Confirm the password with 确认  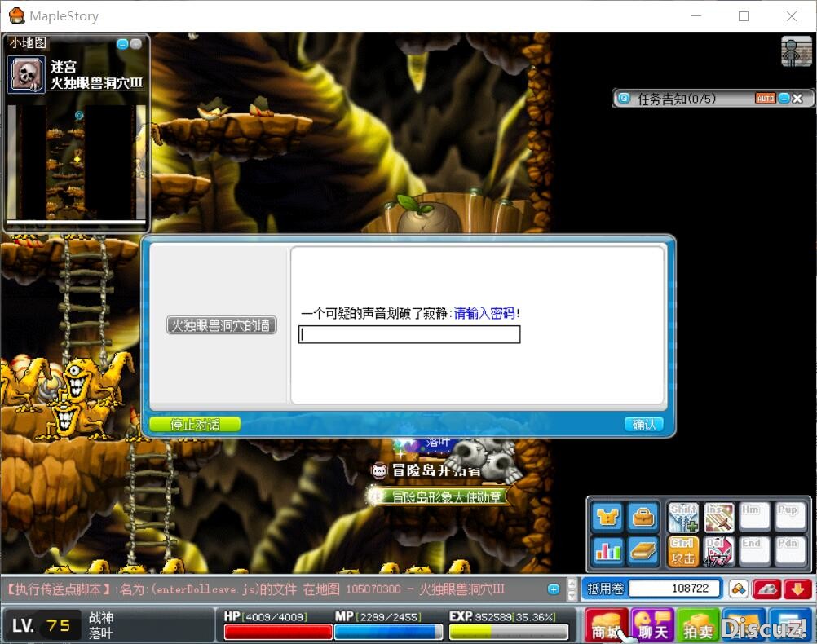tap(643, 424)
